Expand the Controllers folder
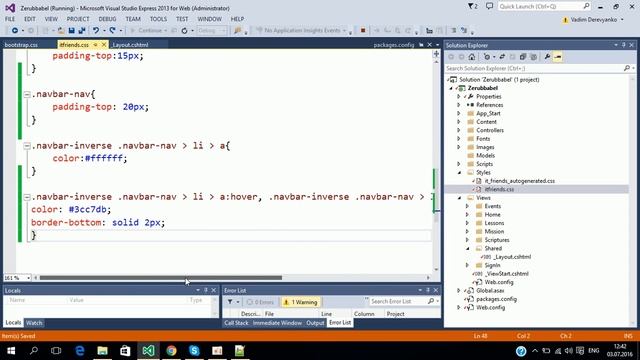The height and width of the screenshot is (360, 640). pyautogui.click(x=459, y=130)
